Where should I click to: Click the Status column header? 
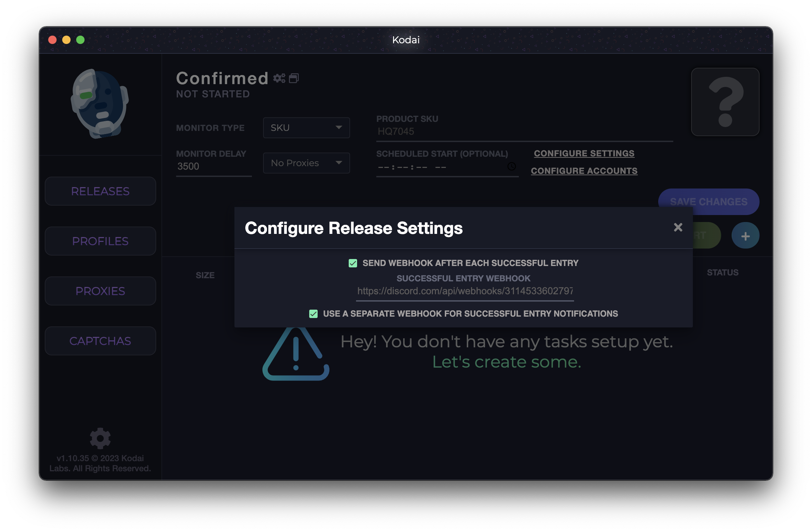(x=723, y=273)
